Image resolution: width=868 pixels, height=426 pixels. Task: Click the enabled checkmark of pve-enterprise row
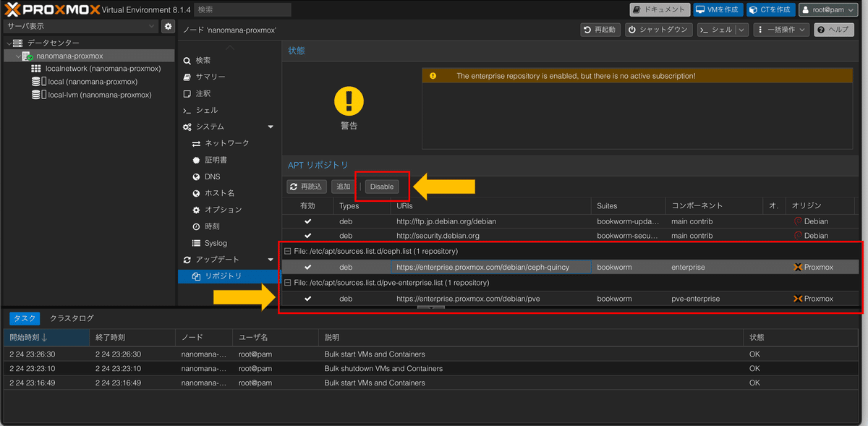[x=308, y=299]
